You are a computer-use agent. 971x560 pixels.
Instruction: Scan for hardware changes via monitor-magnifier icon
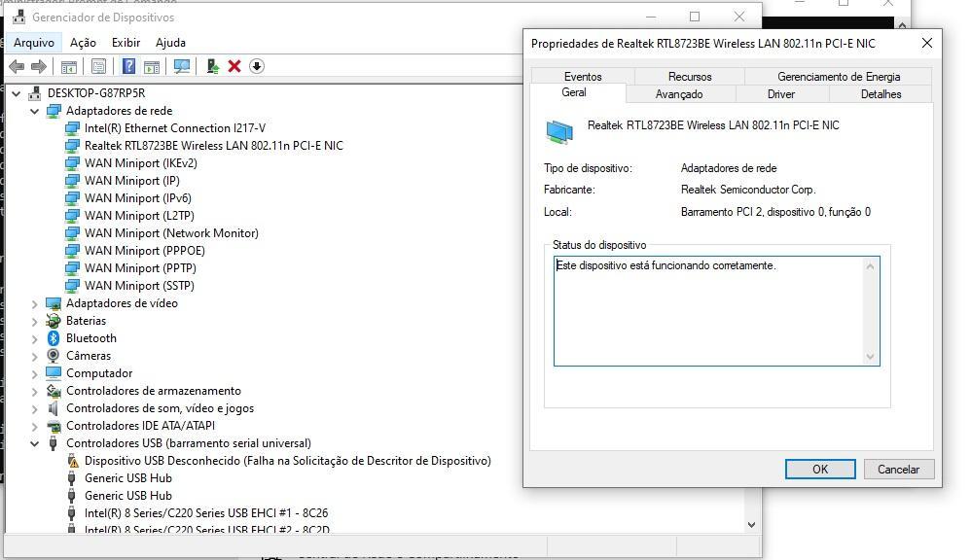182,66
